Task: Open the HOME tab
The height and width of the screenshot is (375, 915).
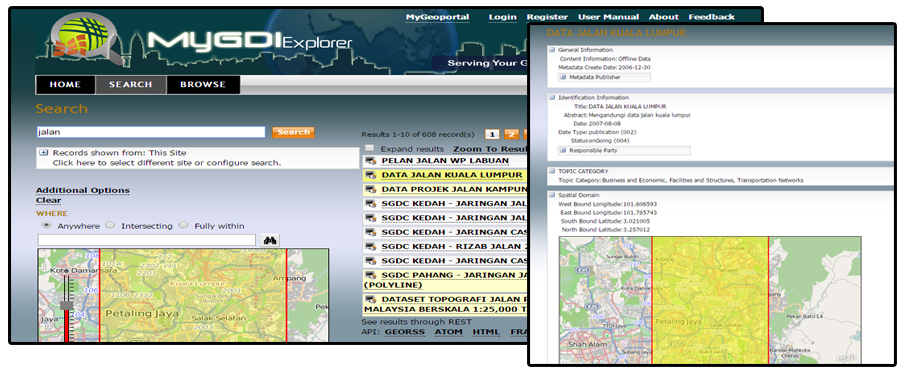Action: (x=65, y=85)
